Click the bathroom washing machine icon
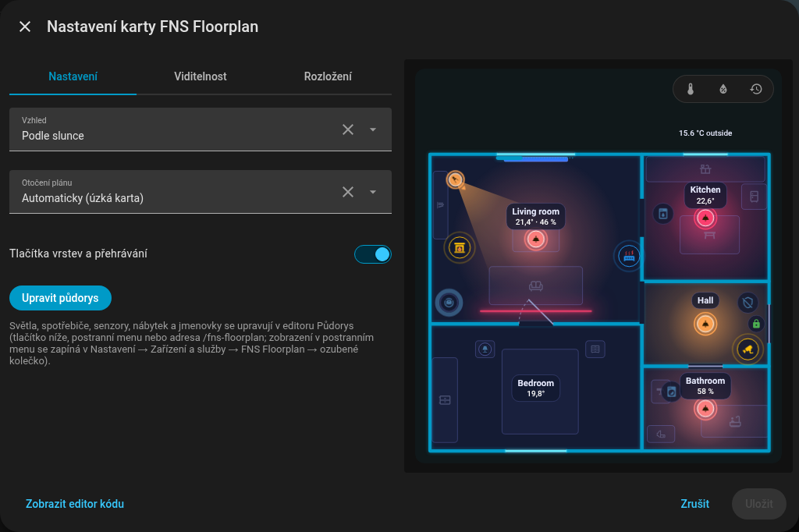 [x=672, y=392]
